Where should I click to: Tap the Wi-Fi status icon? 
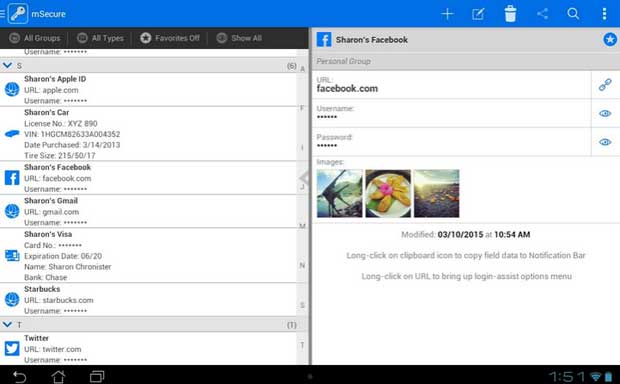coord(595,376)
